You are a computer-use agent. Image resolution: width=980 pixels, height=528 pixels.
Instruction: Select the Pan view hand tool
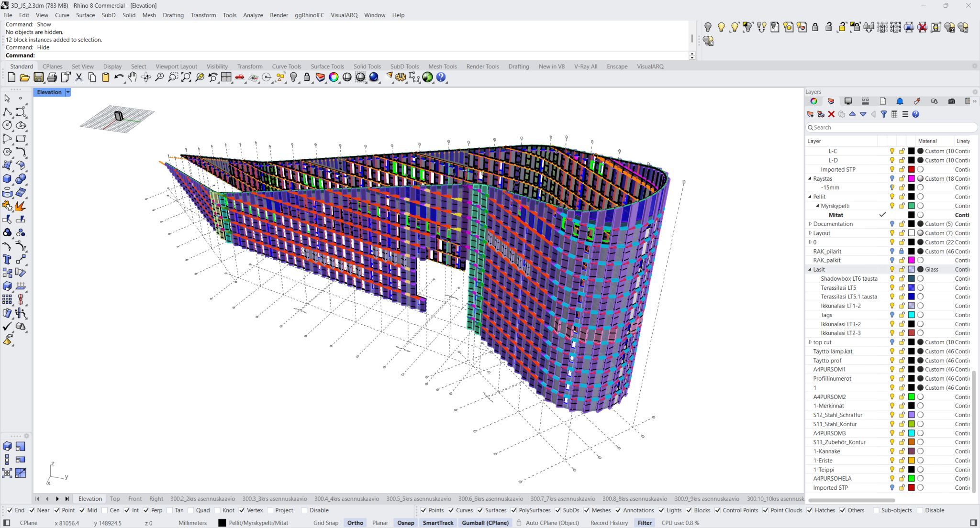coord(132,77)
